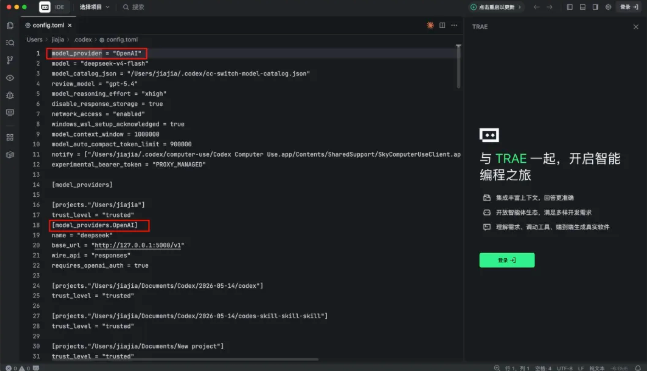Open errors and warnings count in status bar
The width and height of the screenshot is (647, 371).
[18, 368]
